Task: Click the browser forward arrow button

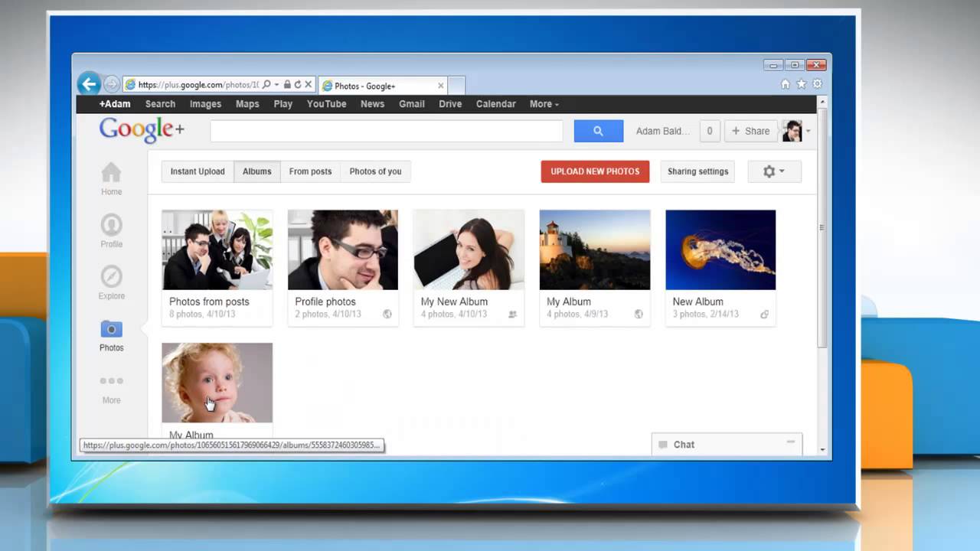Action: (x=112, y=84)
